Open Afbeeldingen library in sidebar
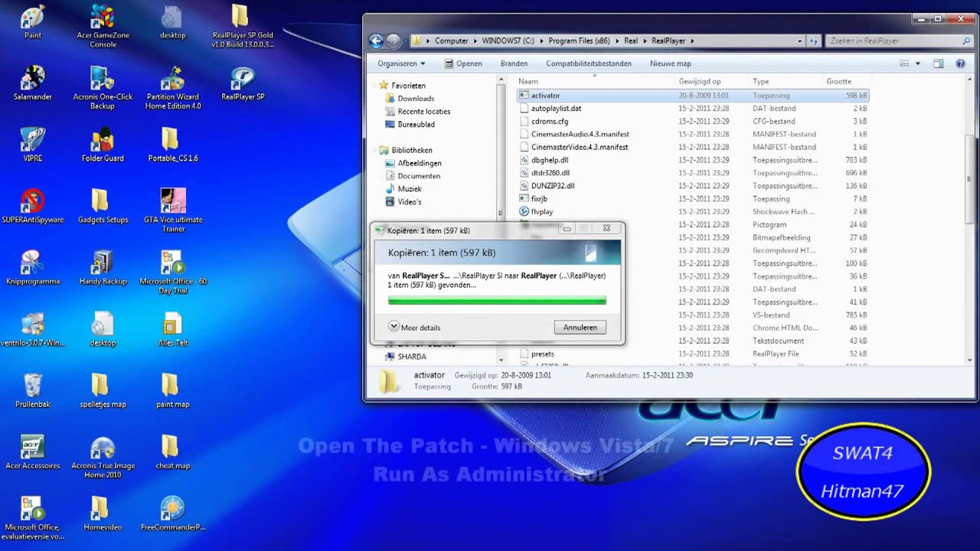Image resolution: width=980 pixels, height=551 pixels. click(413, 163)
